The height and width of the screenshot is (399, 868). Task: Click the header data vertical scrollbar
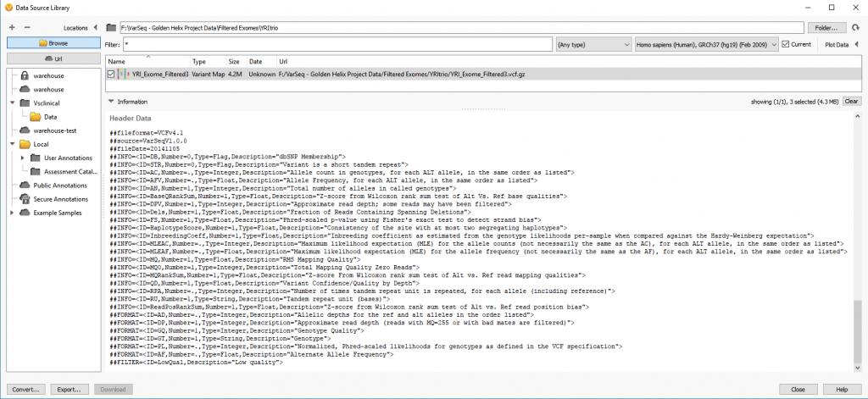click(x=858, y=243)
